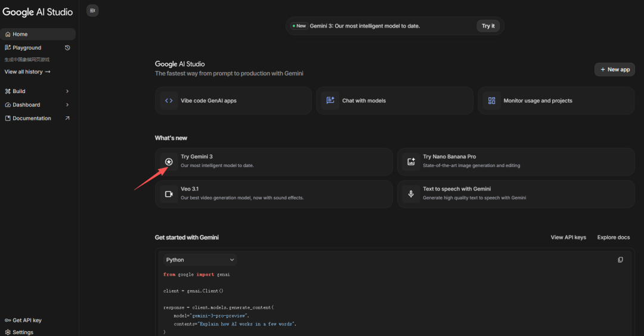Open the Dashboard sidebar item

point(38,105)
